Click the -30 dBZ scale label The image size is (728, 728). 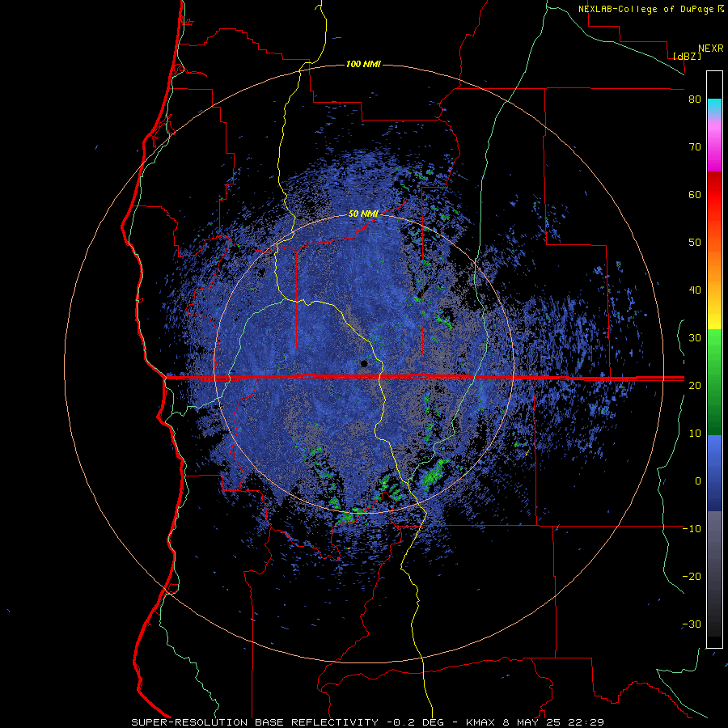(x=692, y=624)
